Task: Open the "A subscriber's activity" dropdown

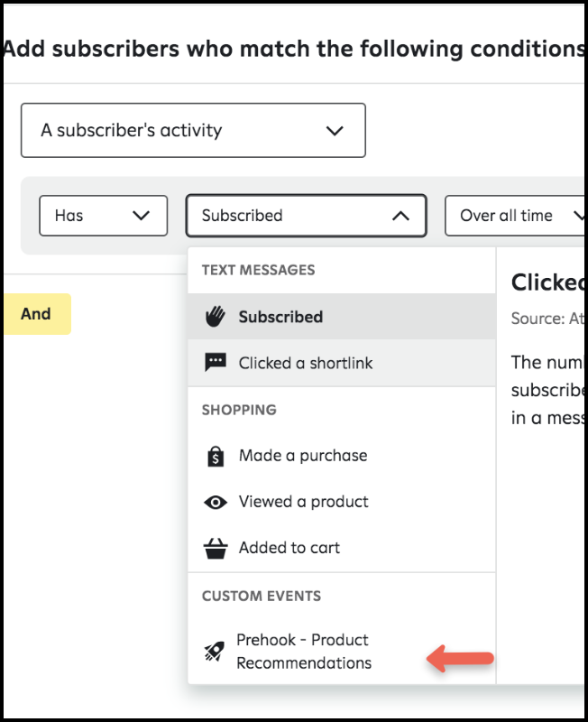Action: (193, 131)
